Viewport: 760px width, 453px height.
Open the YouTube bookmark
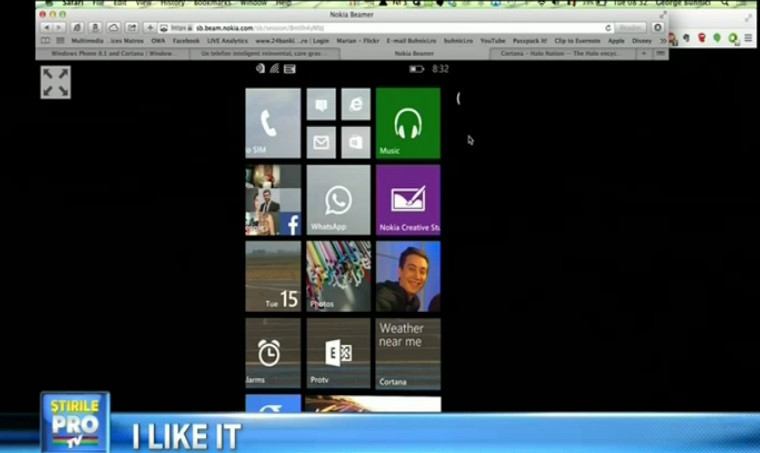[x=492, y=41]
